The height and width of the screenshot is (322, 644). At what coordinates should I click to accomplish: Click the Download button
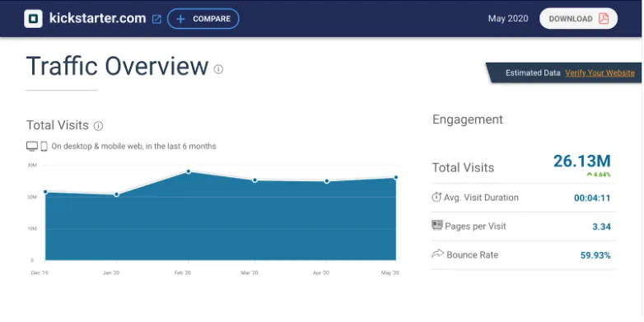point(578,18)
